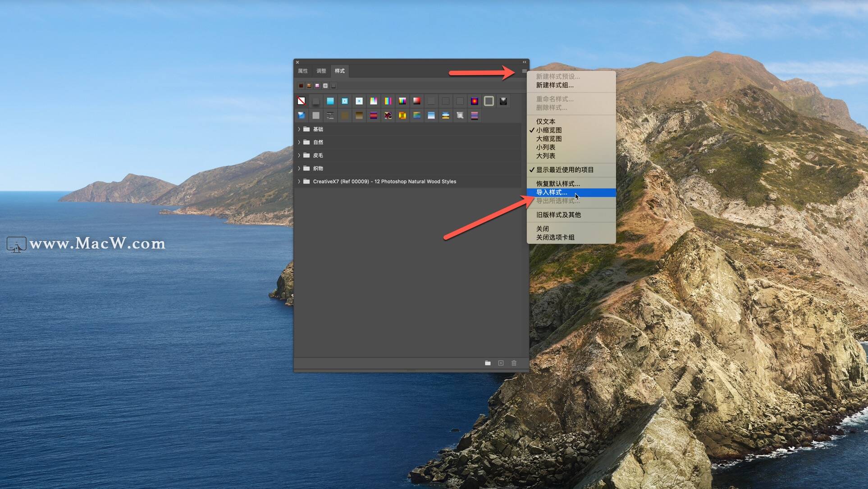This screenshot has height=489, width=868.
Task: Expand the CreativeX7 Natural Wood Styles group
Action: pyautogui.click(x=299, y=181)
